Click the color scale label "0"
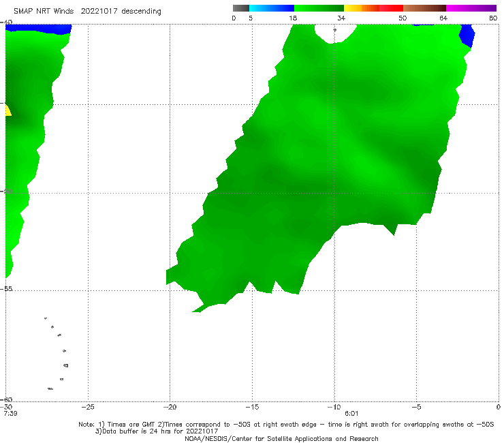504x443 pixels. [x=234, y=18]
